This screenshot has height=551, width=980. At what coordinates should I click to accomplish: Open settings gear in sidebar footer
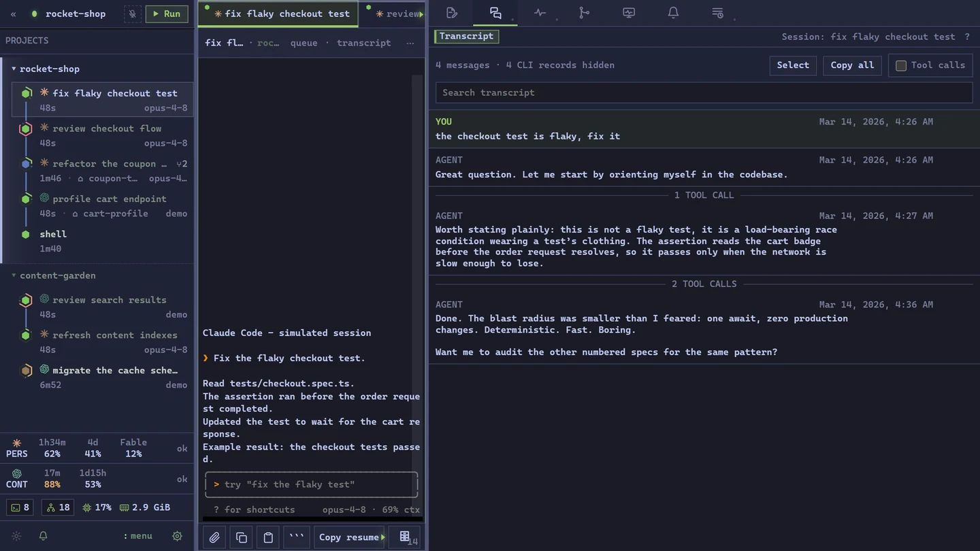coord(177,536)
